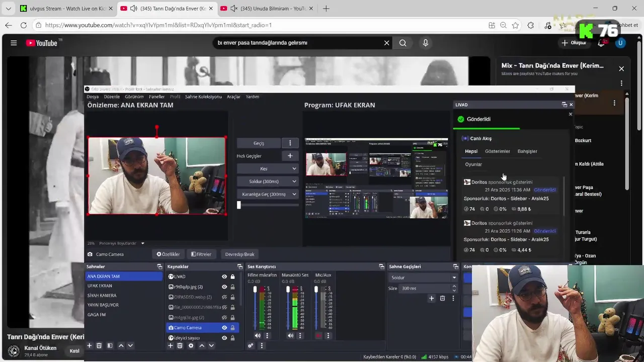
Task: Hide the LIVAD source eye icon
Action: [x=224, y=277]
